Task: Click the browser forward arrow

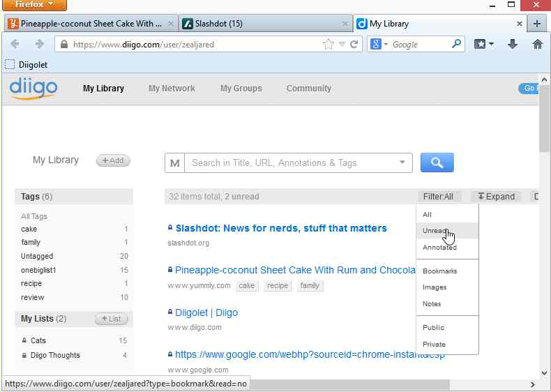Action: (x=39, y=45)
